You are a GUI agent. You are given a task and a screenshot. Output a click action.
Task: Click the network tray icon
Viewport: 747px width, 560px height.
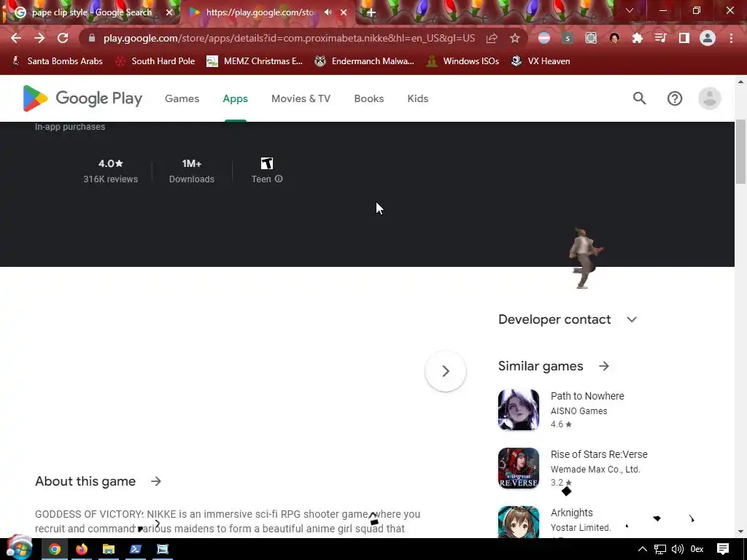pos(659,550)
